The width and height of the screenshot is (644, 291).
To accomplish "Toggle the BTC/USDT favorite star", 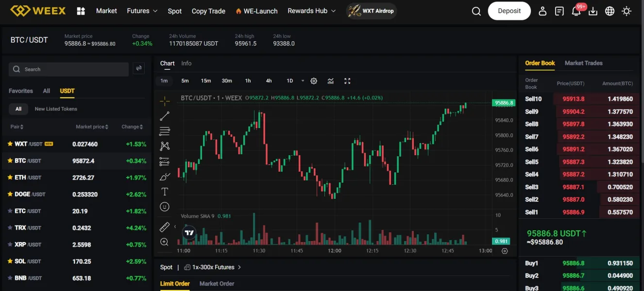I will point(10,161).
